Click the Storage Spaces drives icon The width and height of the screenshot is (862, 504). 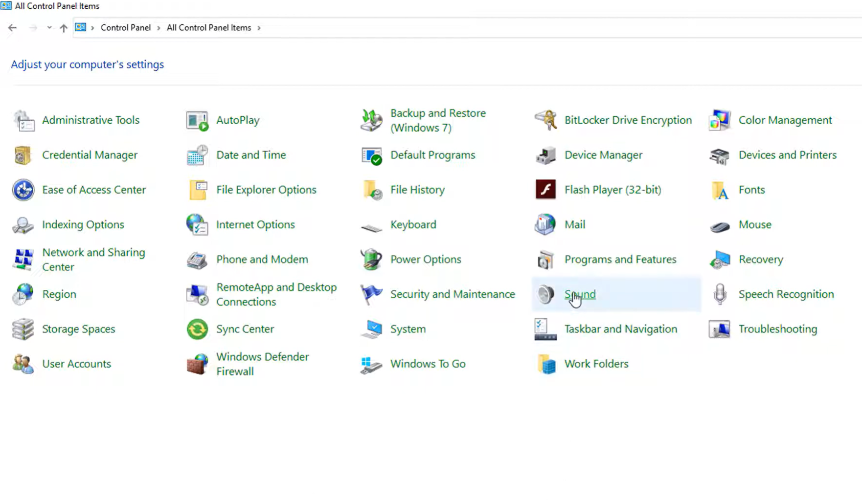23,329
